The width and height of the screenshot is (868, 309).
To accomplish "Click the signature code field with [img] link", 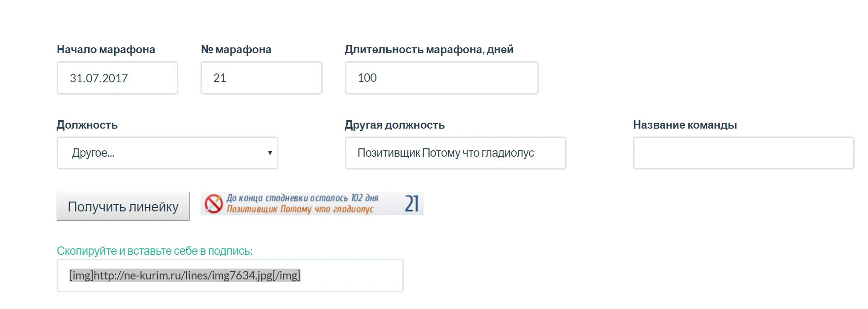I will [x=230, y=275].
